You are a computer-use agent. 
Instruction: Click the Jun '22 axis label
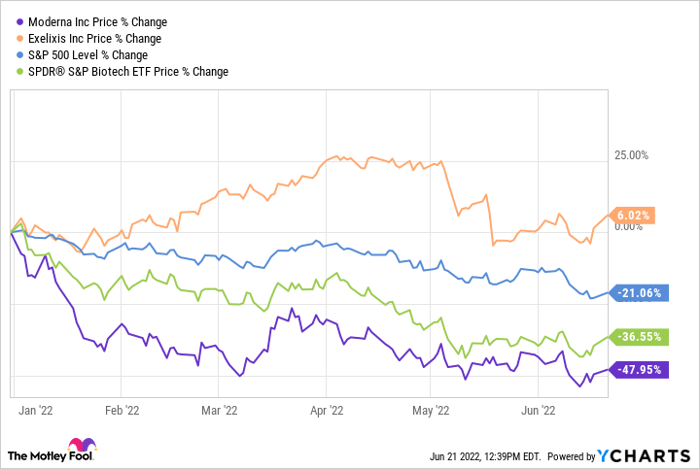coord(541,408)
